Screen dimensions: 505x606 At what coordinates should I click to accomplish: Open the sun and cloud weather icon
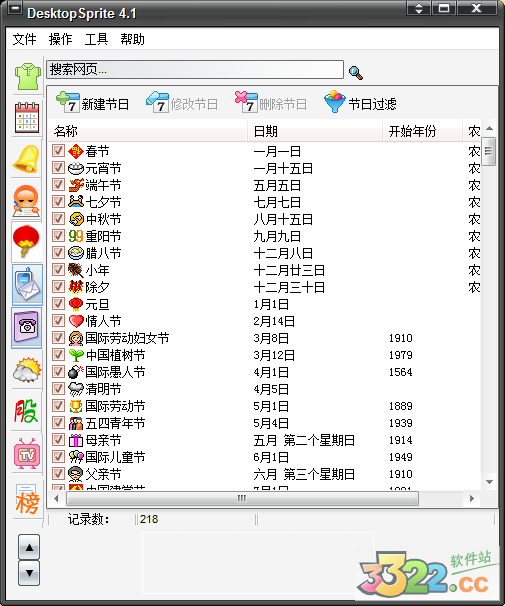tap(27, 370)
